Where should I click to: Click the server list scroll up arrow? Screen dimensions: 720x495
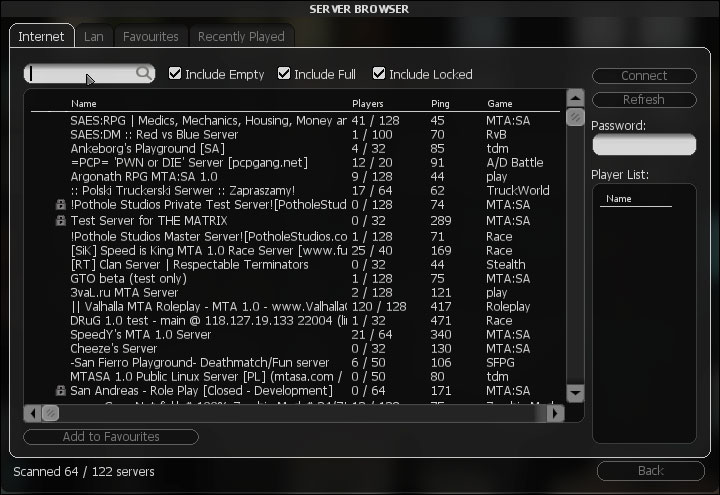(x=575, y=98)
